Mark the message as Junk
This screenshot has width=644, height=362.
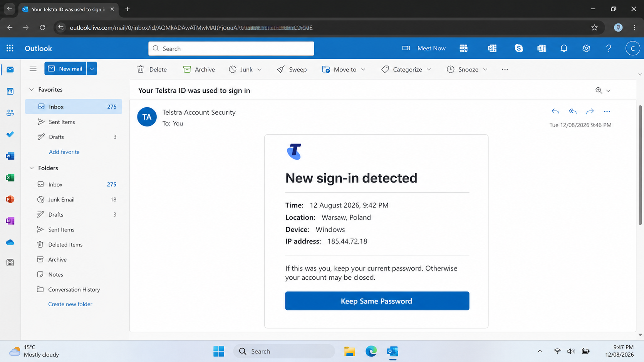pos(241,69)
